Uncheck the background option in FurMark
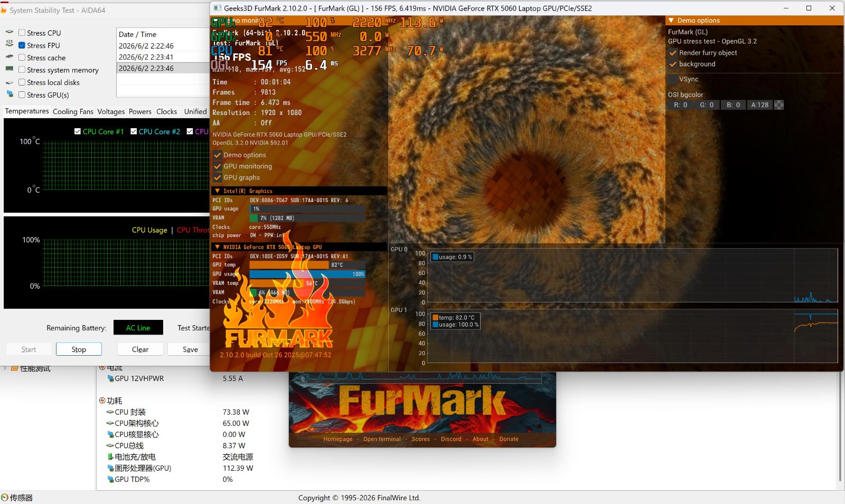This screenshot has width=845, height=504. point(673,64)
